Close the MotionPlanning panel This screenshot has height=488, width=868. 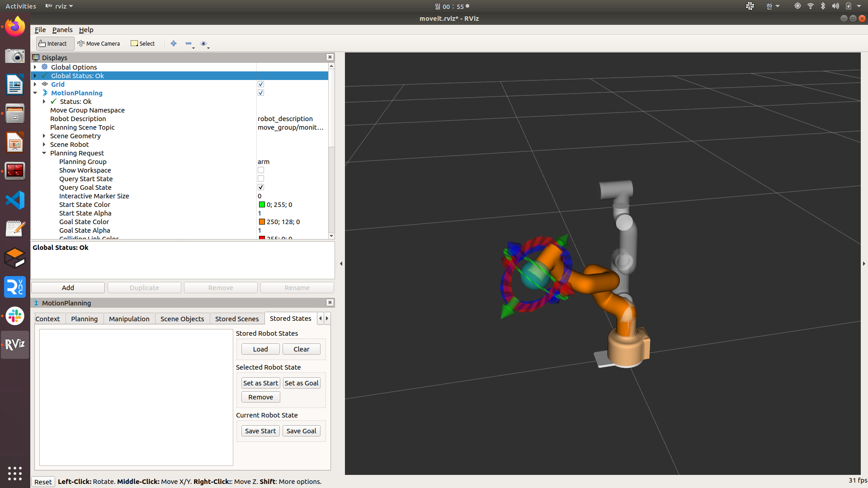tap(330, 302)
